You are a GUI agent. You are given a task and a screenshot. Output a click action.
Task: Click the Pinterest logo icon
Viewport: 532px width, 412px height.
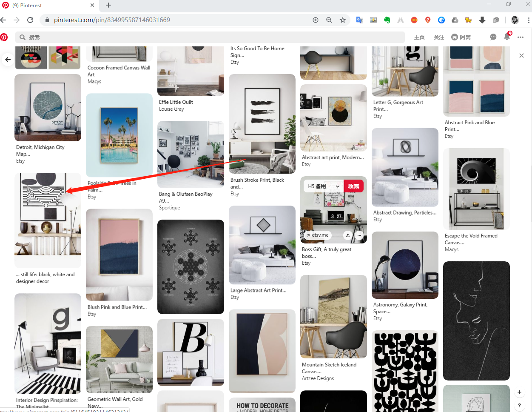coord(4,37)
